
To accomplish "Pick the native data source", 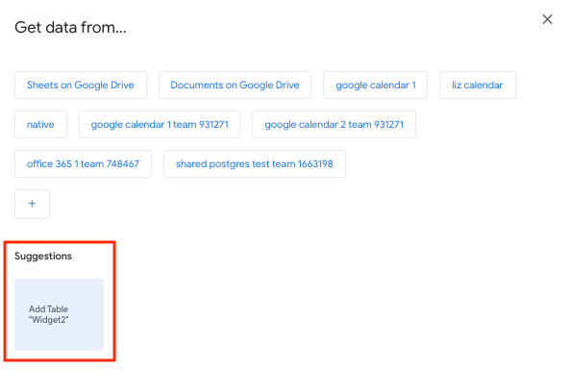I will [x=40, y=125].
